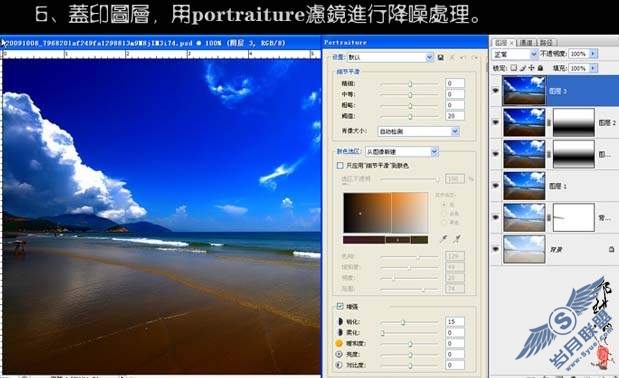
Task: Toggle visibility eye of layer 图层 2
Action: point(496,123)
